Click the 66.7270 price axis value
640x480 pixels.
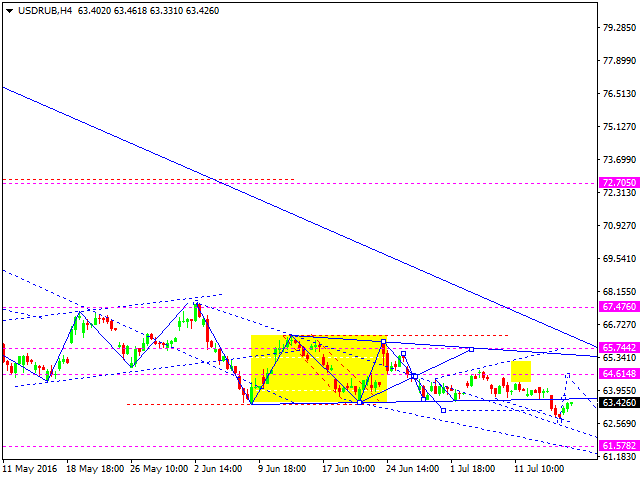pyautogui.click(x=619, y=324)
